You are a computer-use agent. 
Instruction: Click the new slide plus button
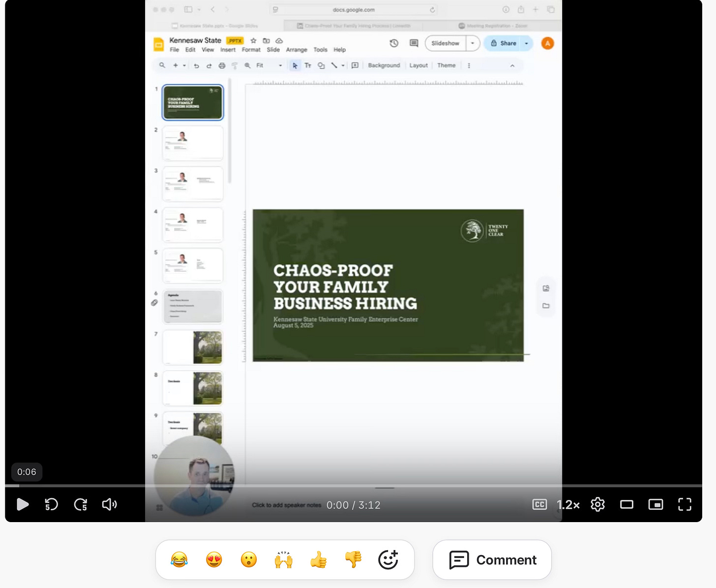(176, 65)
